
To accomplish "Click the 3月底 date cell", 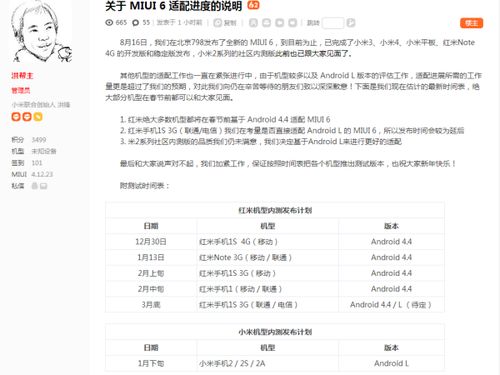I will (151, 305).
